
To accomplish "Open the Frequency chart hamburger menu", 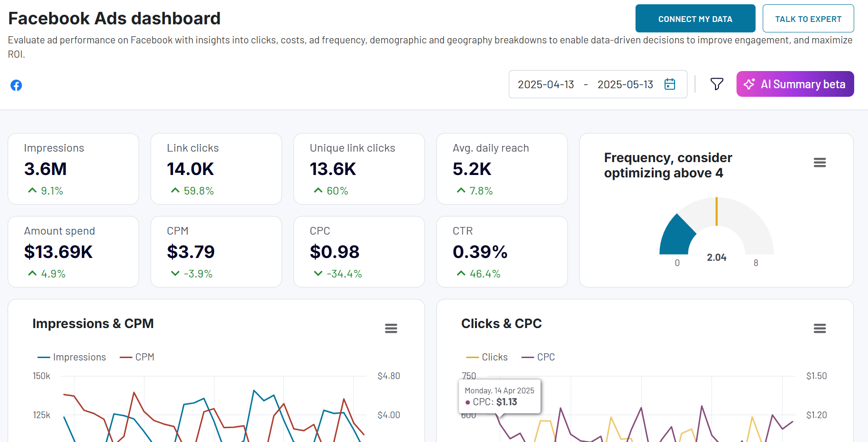I will [819, 163].
